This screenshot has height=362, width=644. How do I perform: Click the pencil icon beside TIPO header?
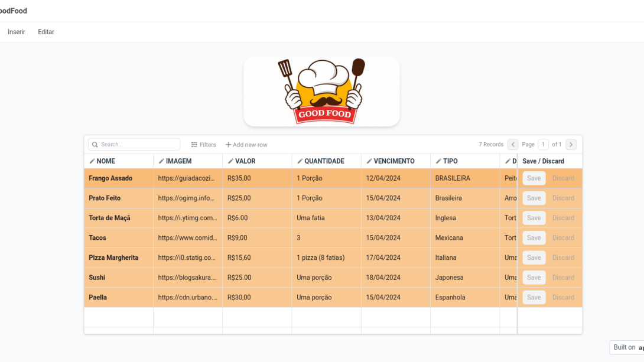[x=438, y=161]
